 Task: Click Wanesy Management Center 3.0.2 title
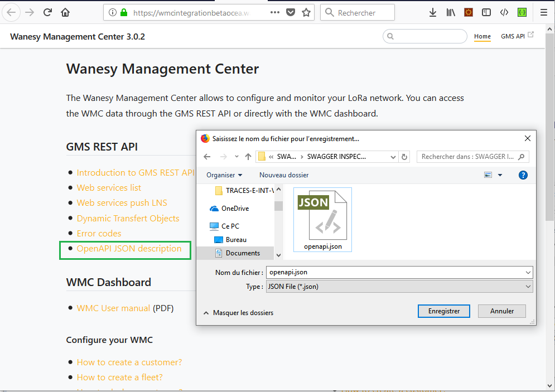pyautogui.click(x=78, y=36)
